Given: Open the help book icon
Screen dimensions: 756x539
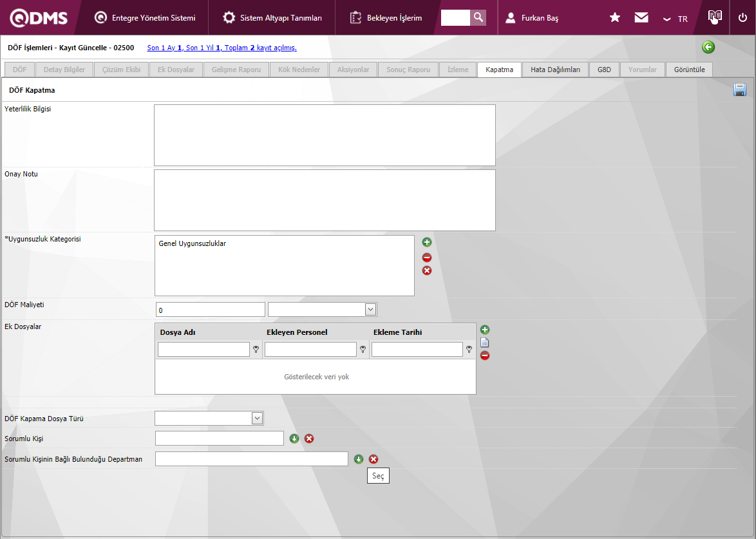Looking at the screenshot, I should pos(715,17).
